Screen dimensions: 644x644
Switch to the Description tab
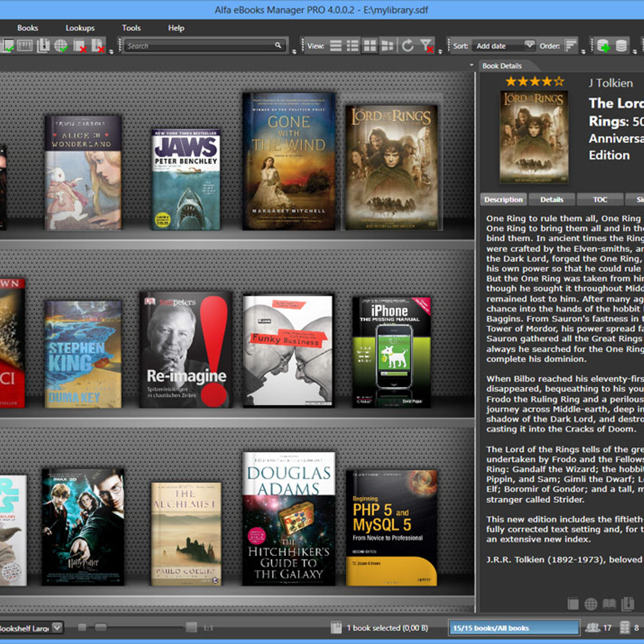point(503,200)
